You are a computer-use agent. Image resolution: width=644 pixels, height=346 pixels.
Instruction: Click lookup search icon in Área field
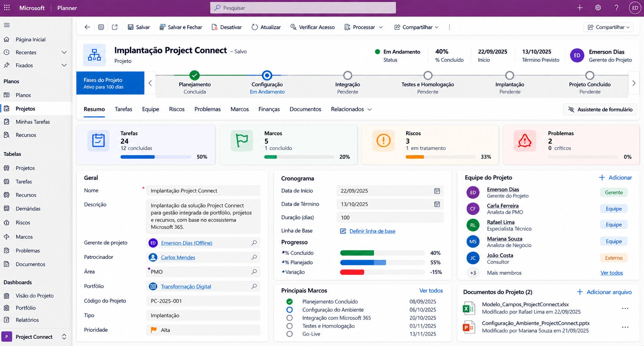coord(254,271)
